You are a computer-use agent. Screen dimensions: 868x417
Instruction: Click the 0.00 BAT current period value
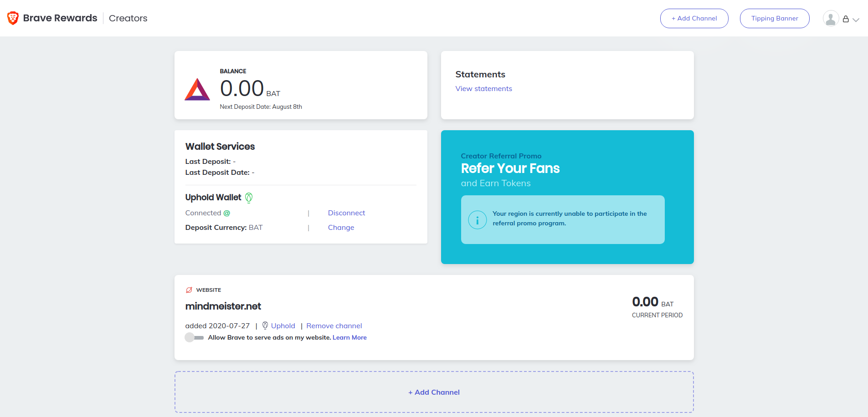tap(652, 302)
